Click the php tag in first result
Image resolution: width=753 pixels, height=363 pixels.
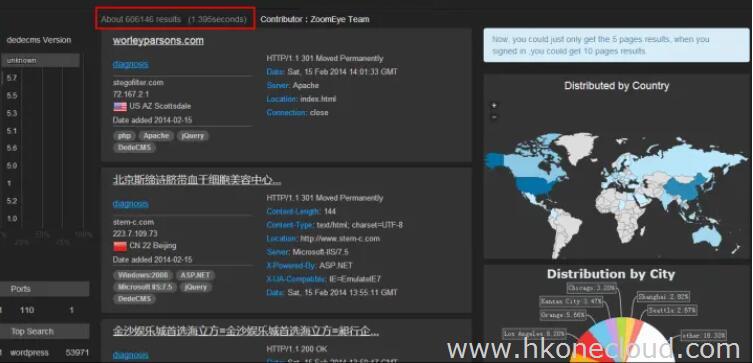[124, 136]
